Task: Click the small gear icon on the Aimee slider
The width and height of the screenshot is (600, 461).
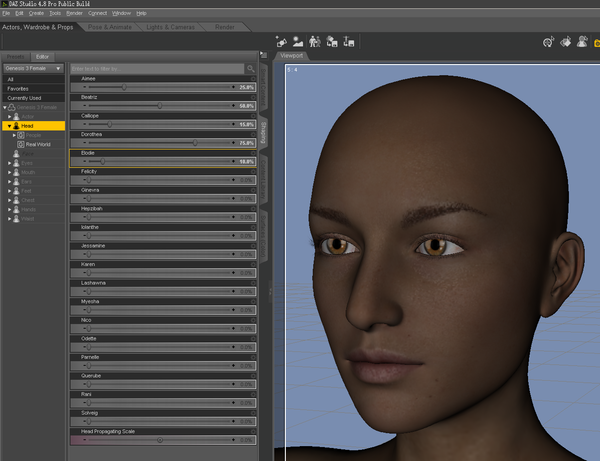Action: tap(251, 78)
